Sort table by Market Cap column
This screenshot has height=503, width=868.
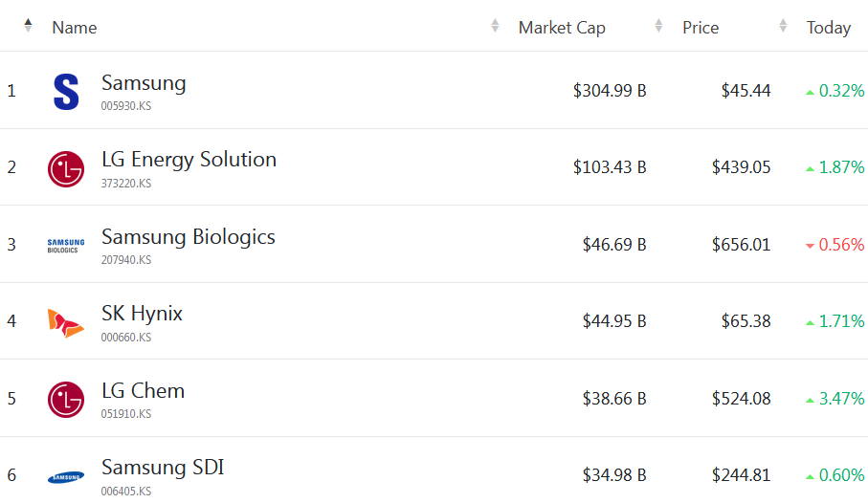[562, 28]
